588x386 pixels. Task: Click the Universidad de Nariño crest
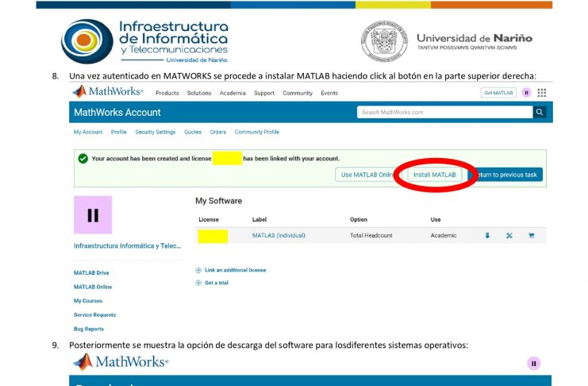(384, 41)
